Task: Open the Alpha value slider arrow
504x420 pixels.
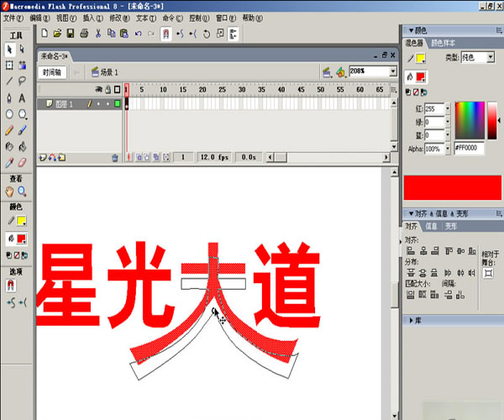Action: pos(448,149)
